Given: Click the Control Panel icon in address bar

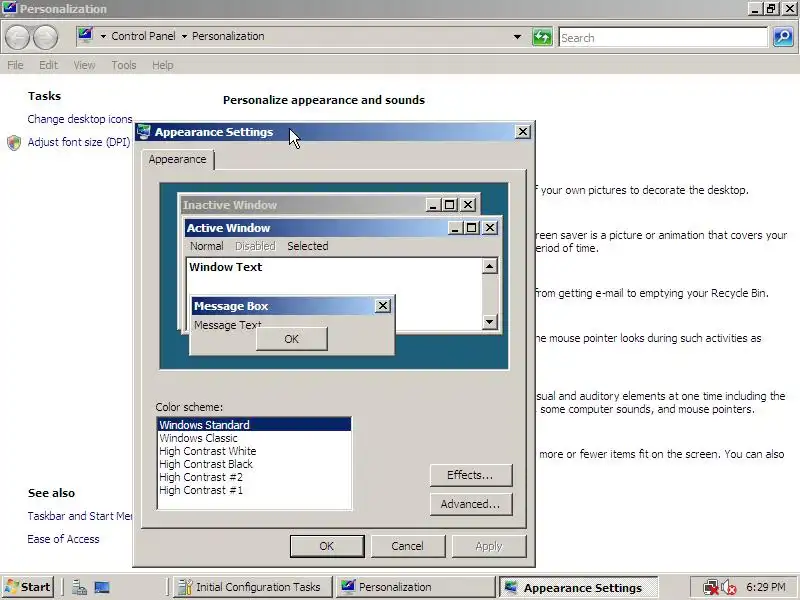Looking at the screenshot, I should coord(85,36).
